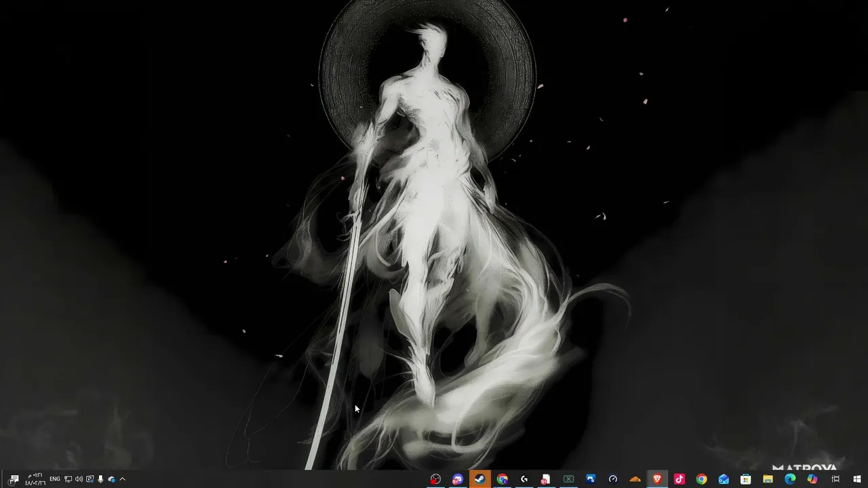
Task: Open Microsoft Edge browser
Action: 790,479
